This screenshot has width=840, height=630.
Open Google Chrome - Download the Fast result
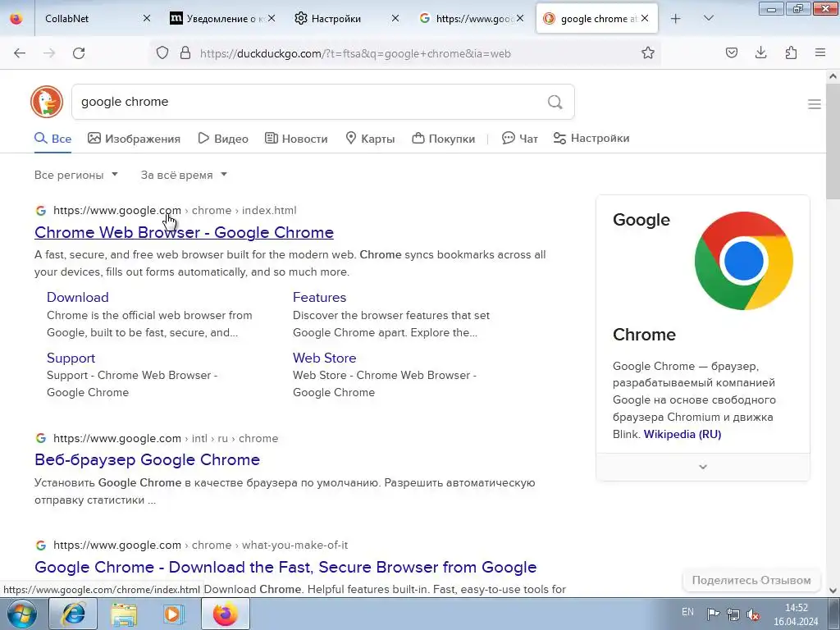pos(285,567)
